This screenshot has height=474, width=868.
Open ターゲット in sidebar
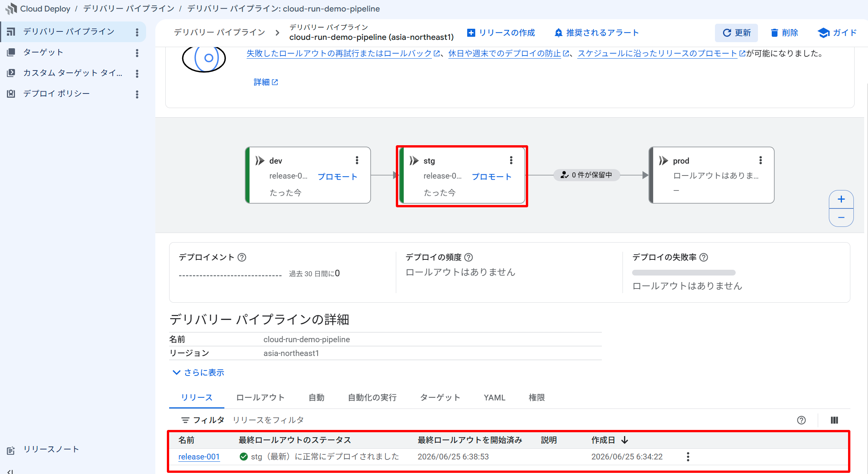(x=43, y=52)
